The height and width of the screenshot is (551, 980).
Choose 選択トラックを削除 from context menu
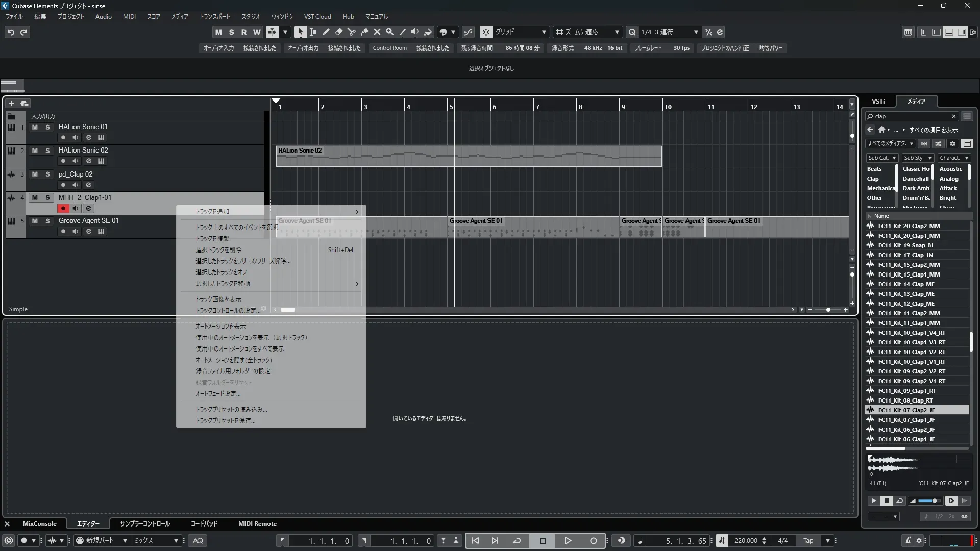click(218, 249)
